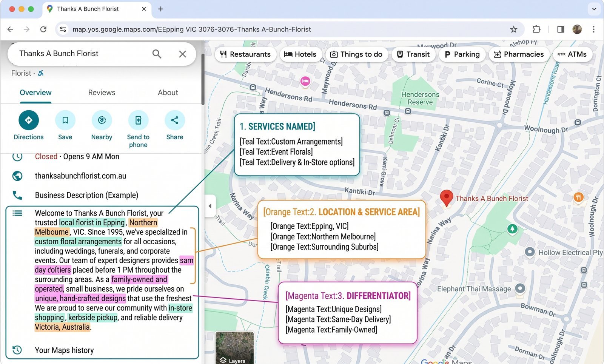The height and width of the screenshot is (364, 604).
Task: Open Your Maps history
Action: click(x=64, y=350)
